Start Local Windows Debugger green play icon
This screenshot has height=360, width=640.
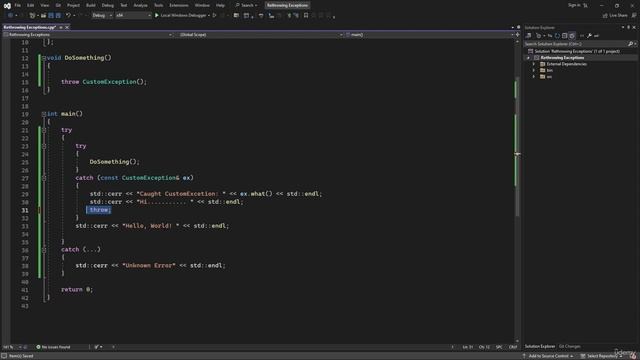point(157,16)
